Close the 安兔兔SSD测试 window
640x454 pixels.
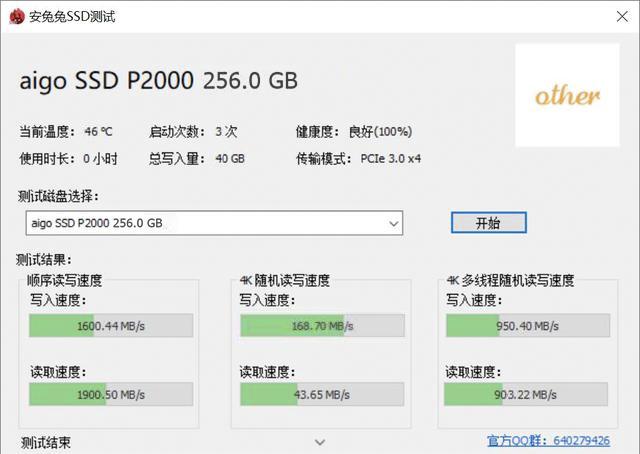pos(622,16)
